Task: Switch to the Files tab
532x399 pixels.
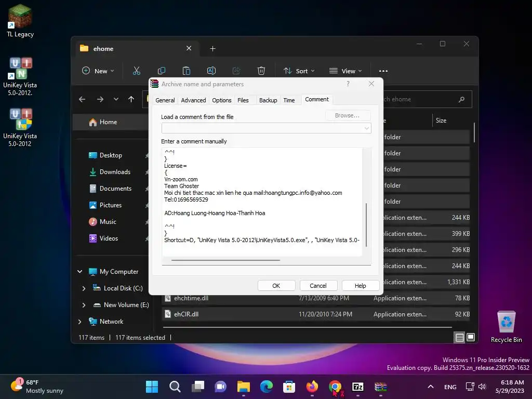Action: tap(243, 100)
